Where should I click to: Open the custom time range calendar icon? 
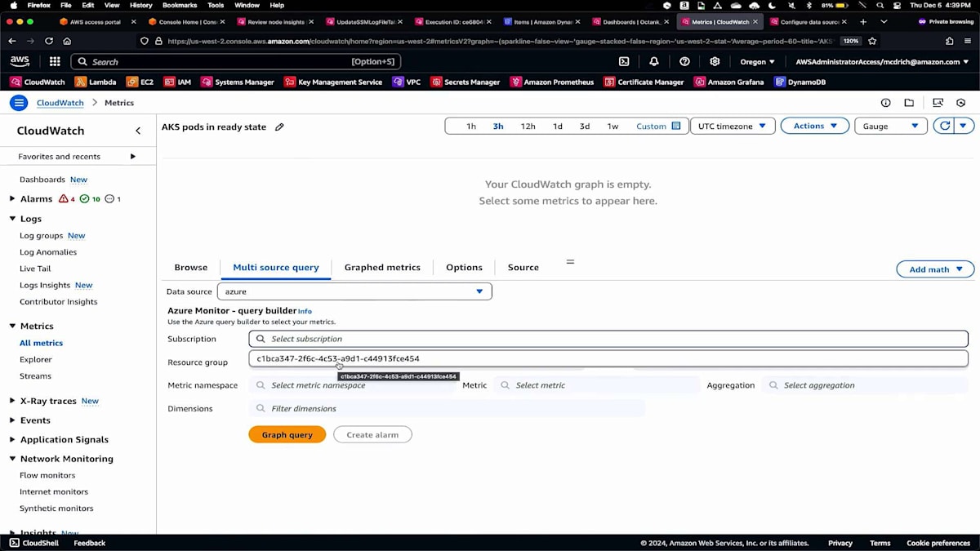click(x=676, y=126)
